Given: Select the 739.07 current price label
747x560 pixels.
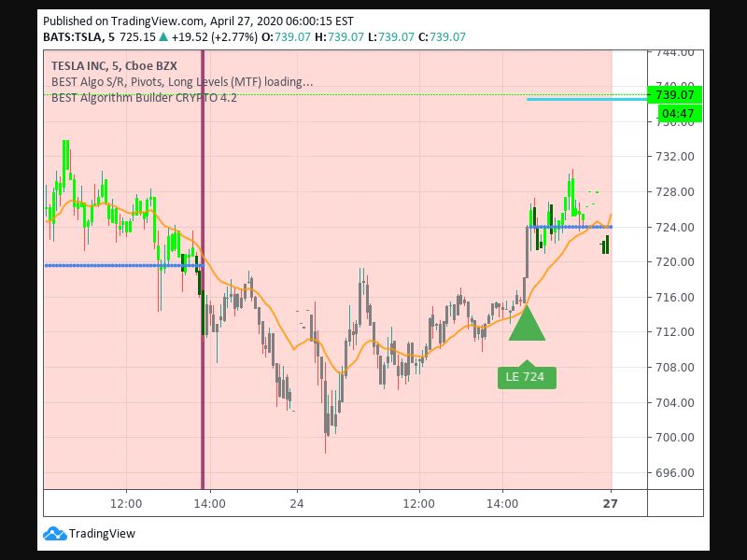Looking at the screenshot, I should (x=674, y=95).
